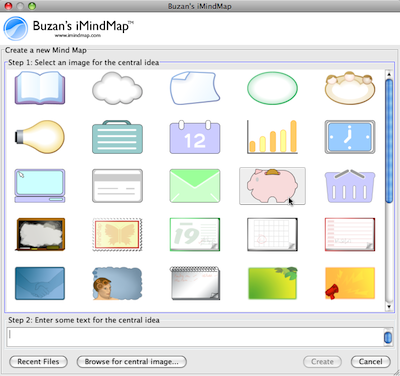
Task: Choose the teal briefcase image
Action: pyautogui.click(x=117, y=137)
